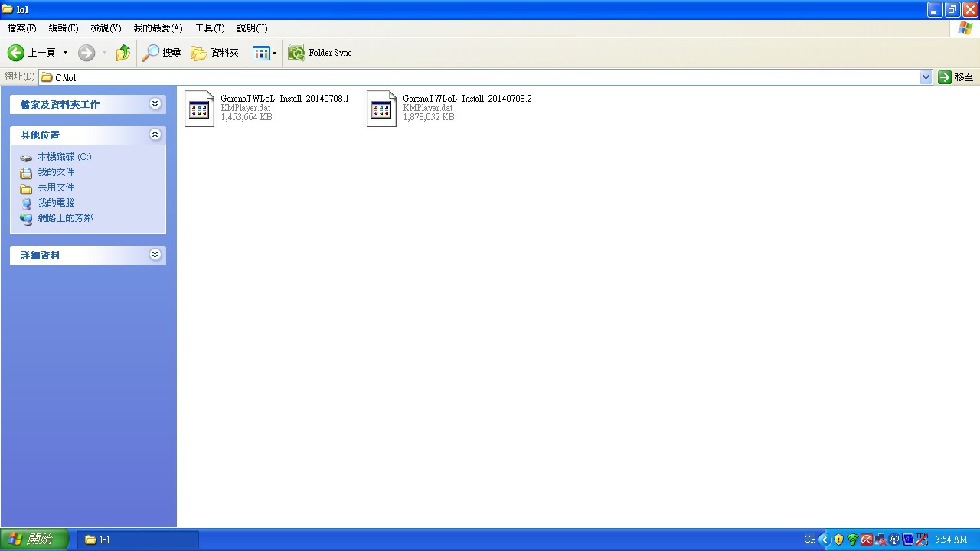Open the 網路上的芳鄰 link
The image size is (980, 551).
[x=66, y=218]
